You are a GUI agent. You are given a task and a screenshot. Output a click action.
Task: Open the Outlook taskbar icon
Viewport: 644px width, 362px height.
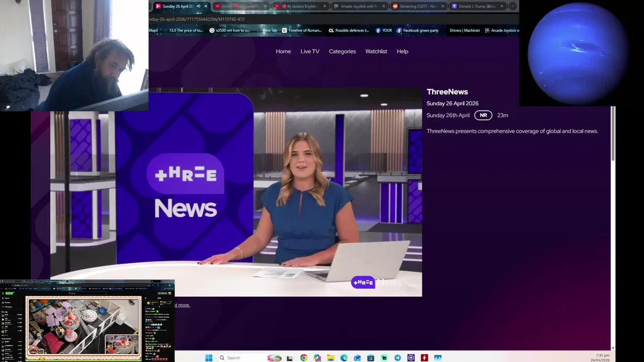[x=357, y=358]
